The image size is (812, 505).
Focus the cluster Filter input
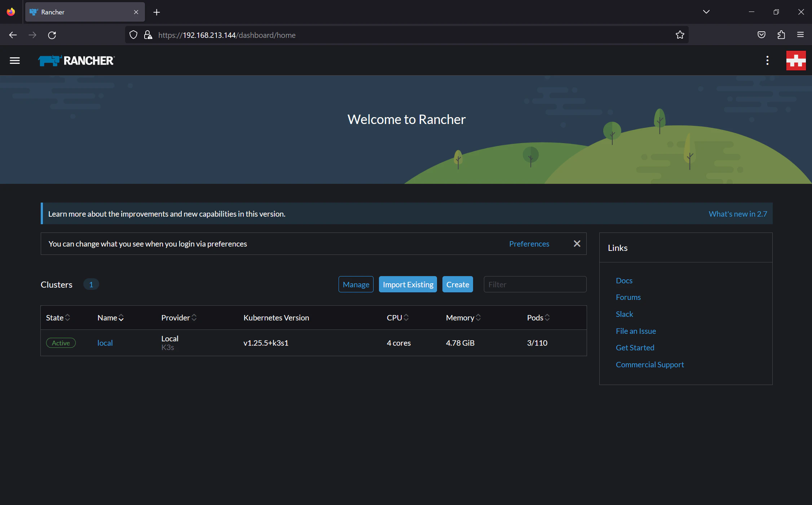(x=535, y=284)
